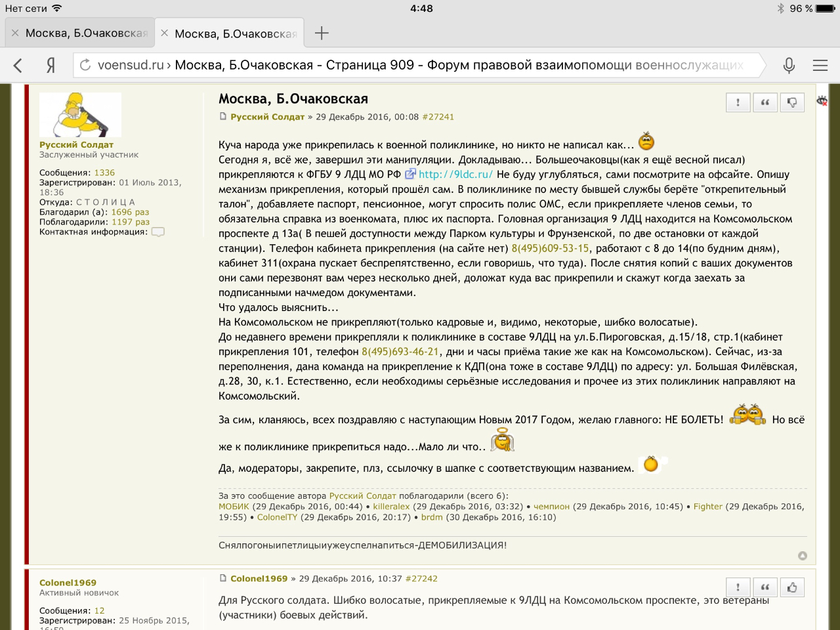
Task: Show Русский Солдат contact information bubble
Action: (x=158, y=232)
